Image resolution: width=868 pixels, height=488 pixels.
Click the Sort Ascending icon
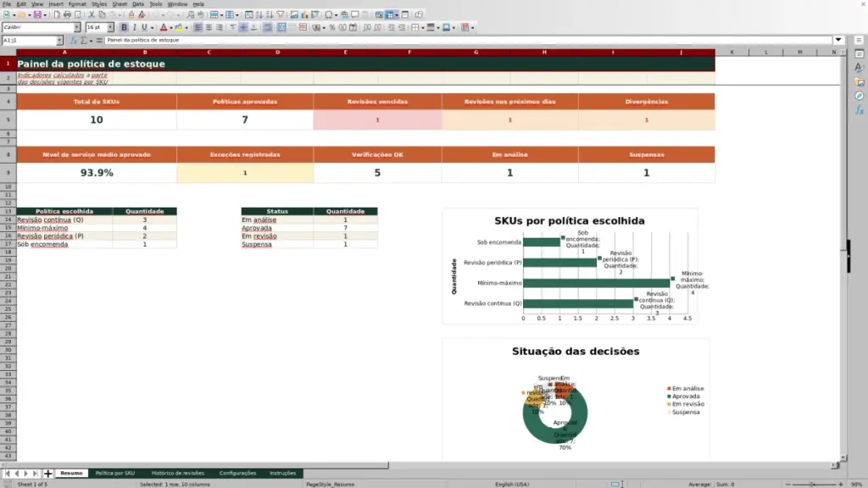pos(259,15)
